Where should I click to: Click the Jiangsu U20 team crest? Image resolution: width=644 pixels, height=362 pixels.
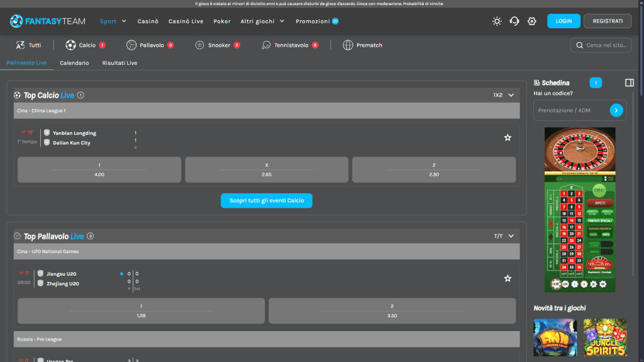(40, 274)
